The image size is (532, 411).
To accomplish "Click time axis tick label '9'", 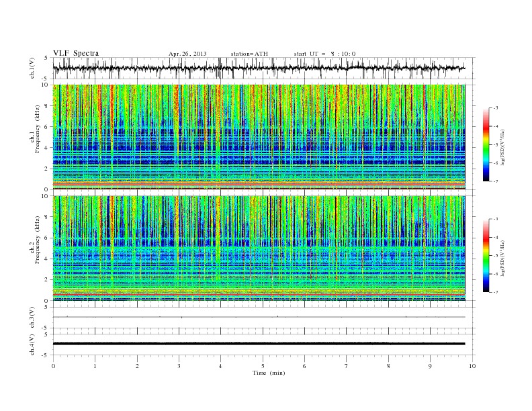I will point(430,366).
